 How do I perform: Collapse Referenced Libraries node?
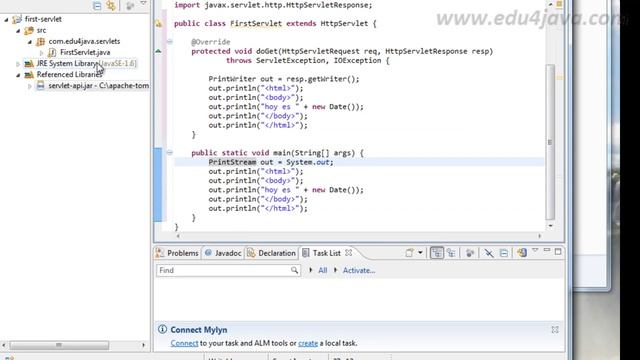tap(18, 75)
